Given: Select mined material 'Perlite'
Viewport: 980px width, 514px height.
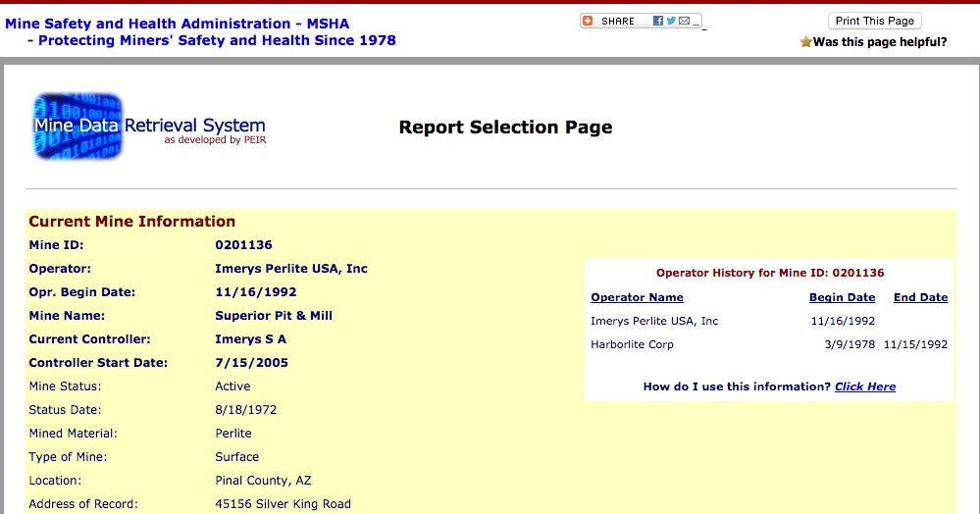Looking at the screenshot, I should point(233,434).
